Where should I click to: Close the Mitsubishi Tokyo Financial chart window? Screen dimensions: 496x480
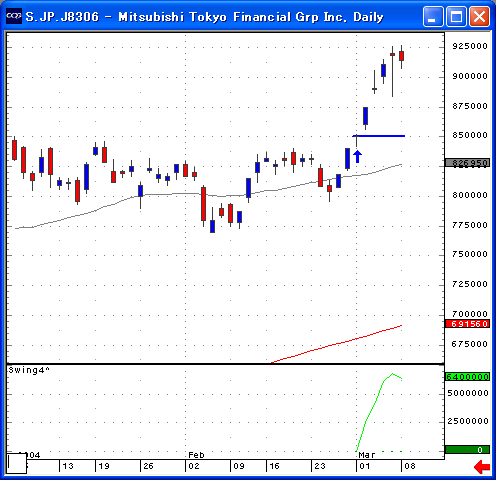coord(480,16)
